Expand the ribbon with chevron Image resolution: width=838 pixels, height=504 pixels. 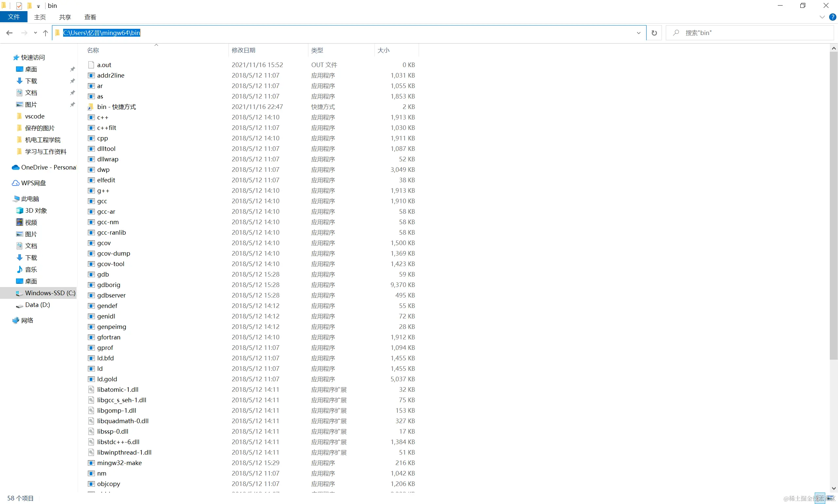click(822, 17)
